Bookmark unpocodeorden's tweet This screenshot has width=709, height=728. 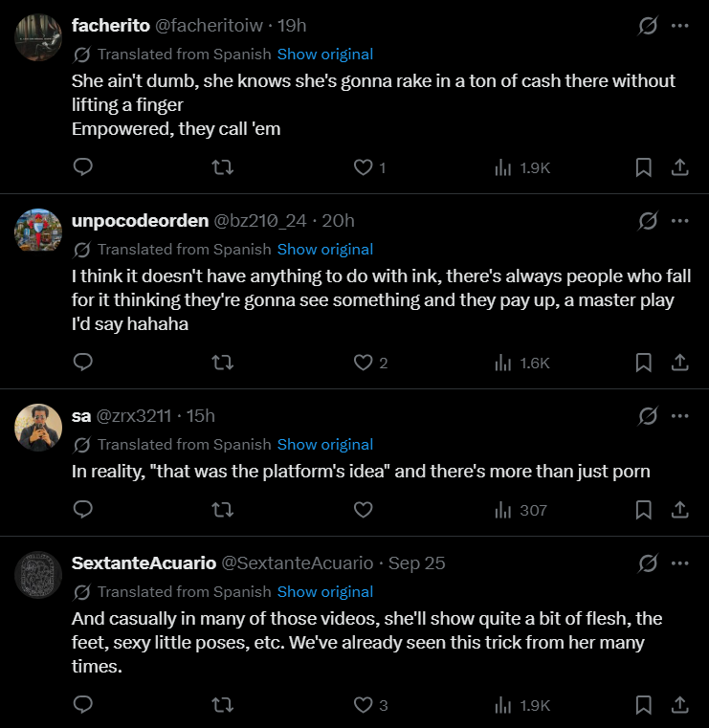pyautogui.click(x=643, y=363)
